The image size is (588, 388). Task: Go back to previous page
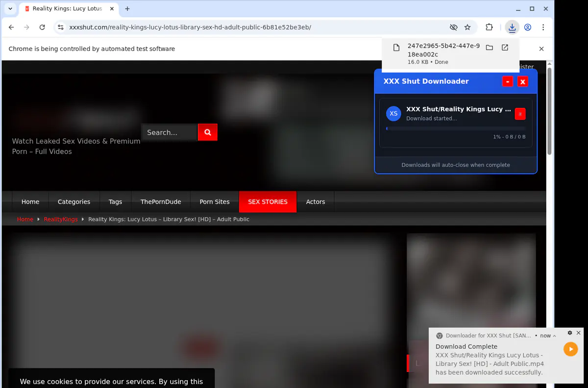click(11, 27)
